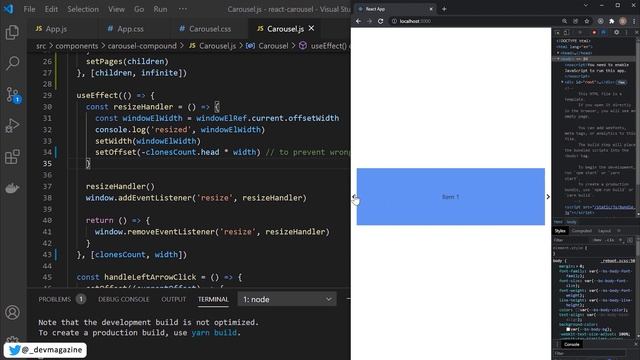Toggle :hov element state panel

click(x=598, y=240)
